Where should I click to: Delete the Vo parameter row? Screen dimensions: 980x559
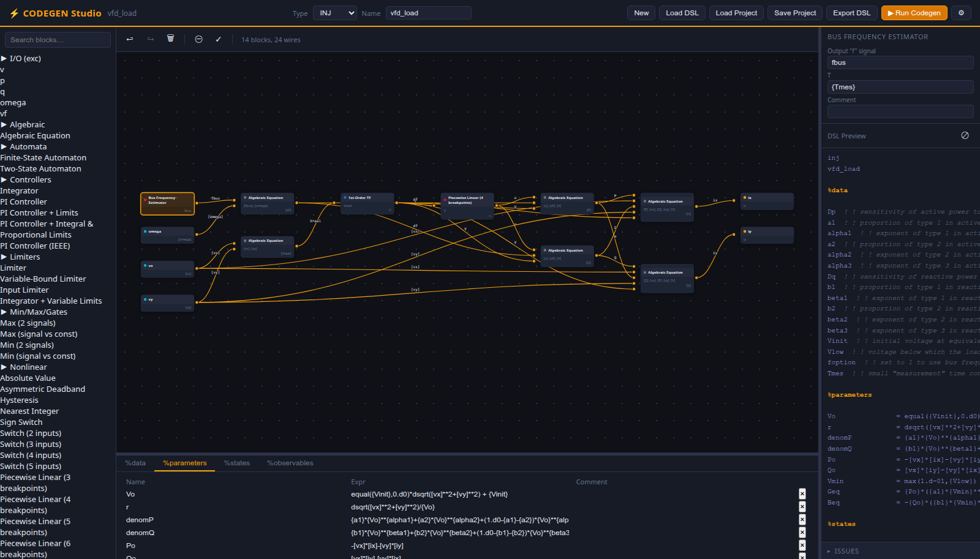tap(802, 494)
